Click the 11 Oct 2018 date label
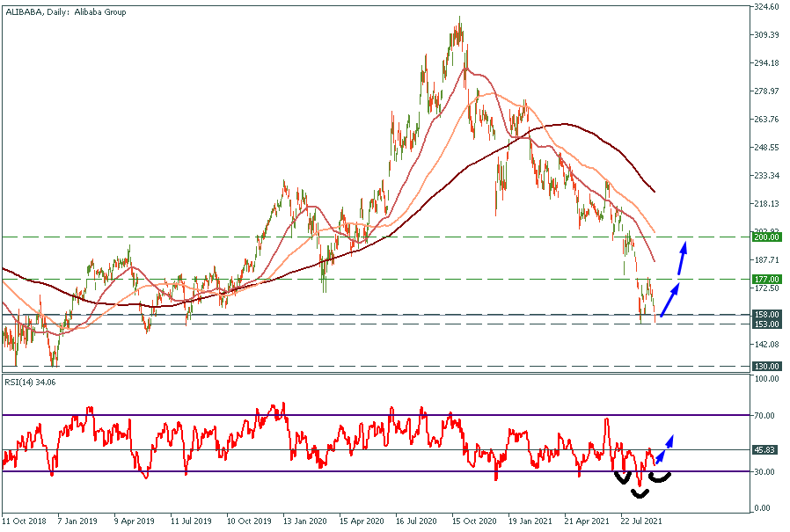This screenshot has height=532, width=790. click(24, 521)
